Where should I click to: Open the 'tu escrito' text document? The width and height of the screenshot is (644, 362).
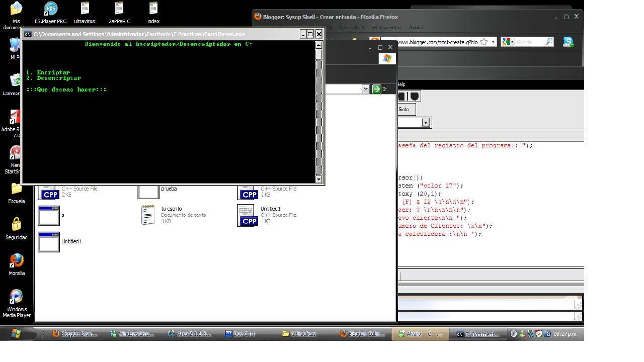[x=173, y=215]
